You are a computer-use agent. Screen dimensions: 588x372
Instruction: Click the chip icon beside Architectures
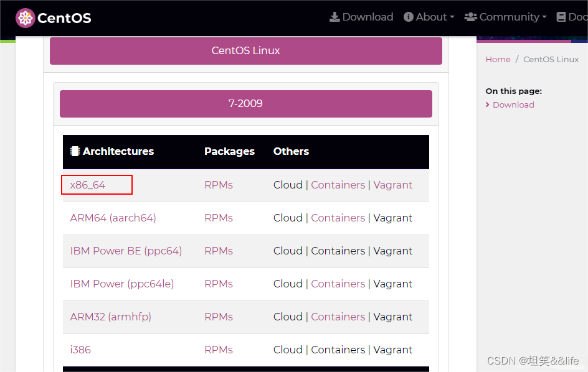[75, 151]
